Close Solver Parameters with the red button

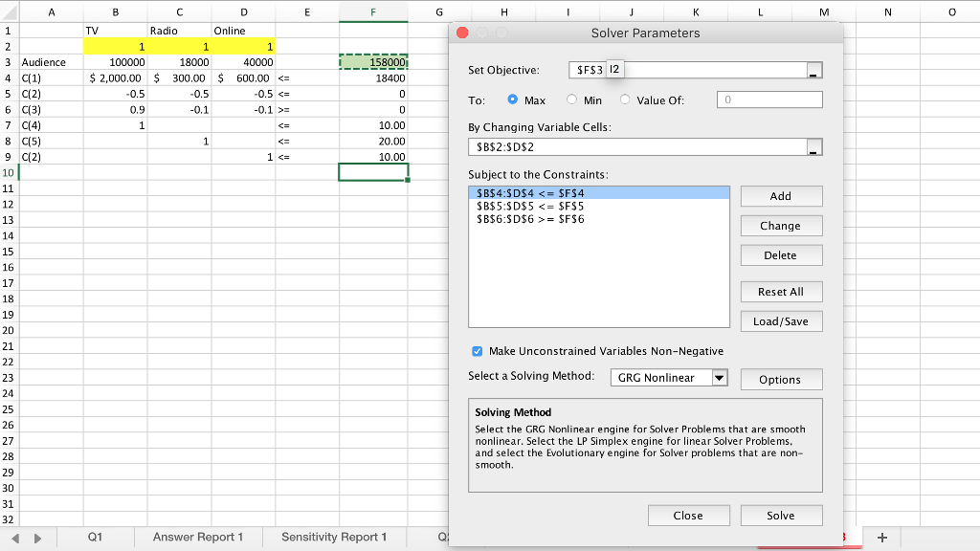tap(462, 33)
